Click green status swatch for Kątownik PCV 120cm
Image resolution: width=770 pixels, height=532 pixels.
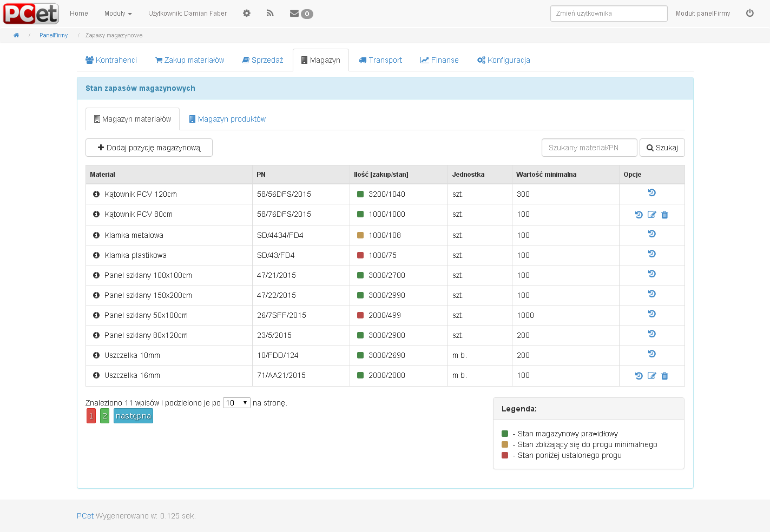click(360, 194)
